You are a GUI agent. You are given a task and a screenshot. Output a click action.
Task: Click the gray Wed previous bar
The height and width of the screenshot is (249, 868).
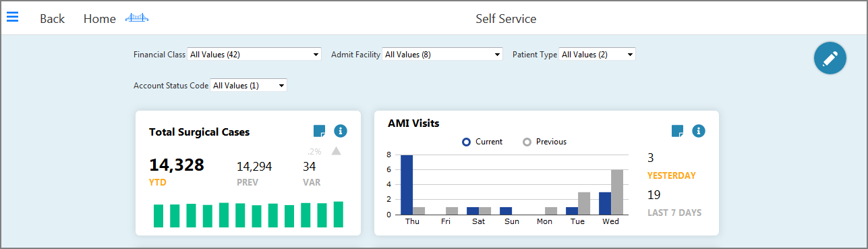tap(617, 192)
